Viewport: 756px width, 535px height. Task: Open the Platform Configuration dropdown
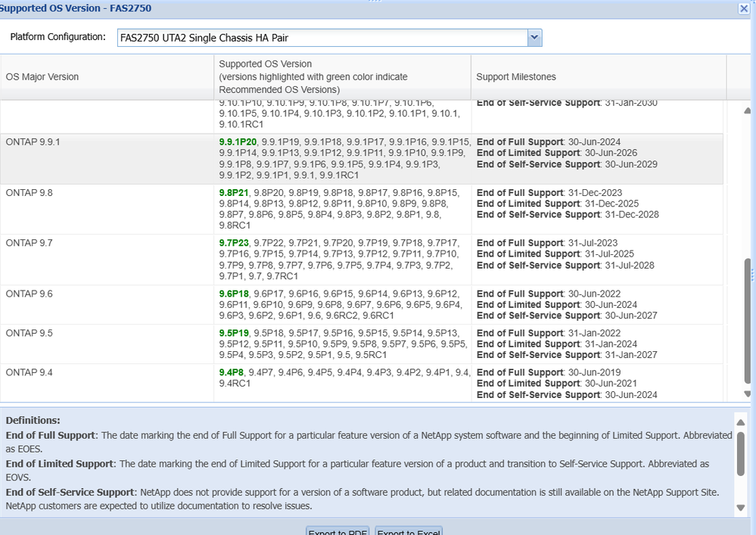click(x=534, y=37)
